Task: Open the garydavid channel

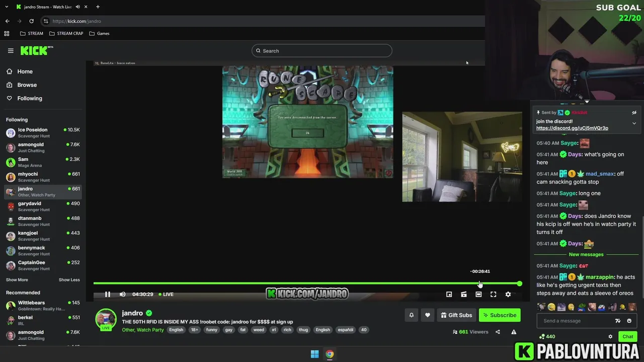Action: (43, 207)
